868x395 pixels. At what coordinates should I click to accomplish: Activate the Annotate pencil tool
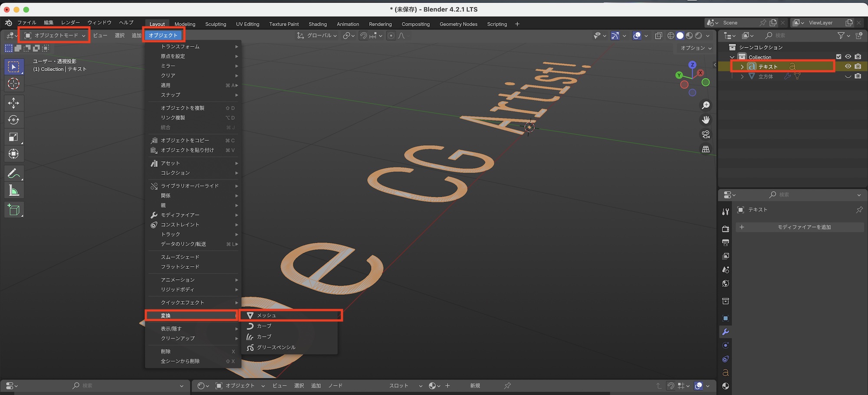tap(13, 173)
